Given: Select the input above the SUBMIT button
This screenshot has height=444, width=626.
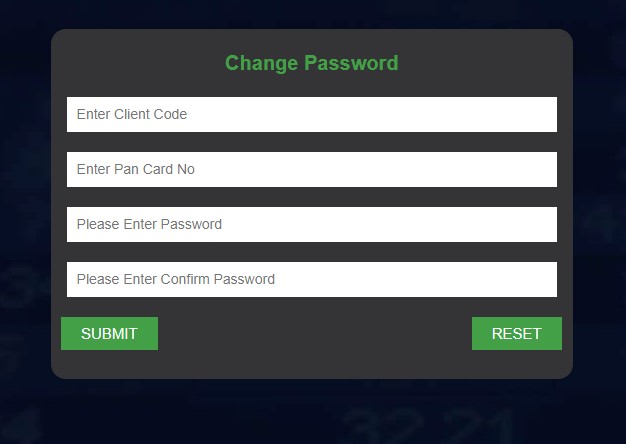Looking at the screenshot, I should 311,279.
